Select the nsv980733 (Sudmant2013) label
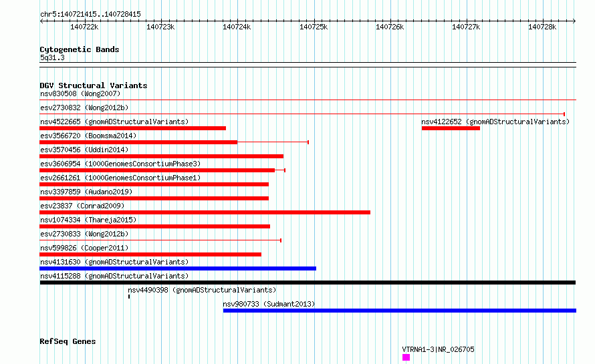 click(x=269, y=304)
